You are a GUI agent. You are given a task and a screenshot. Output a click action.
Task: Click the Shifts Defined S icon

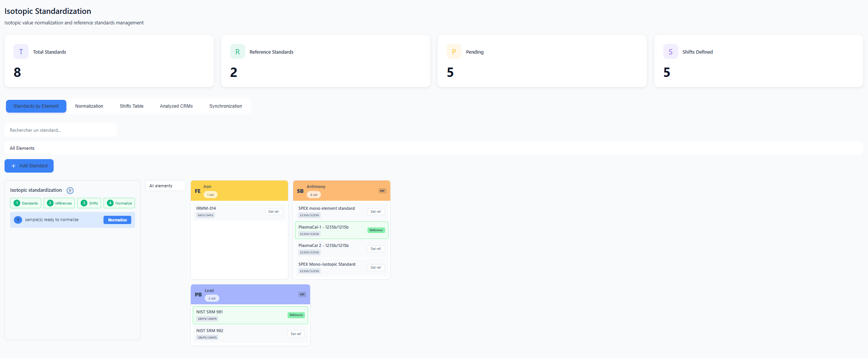coord(670,51)
